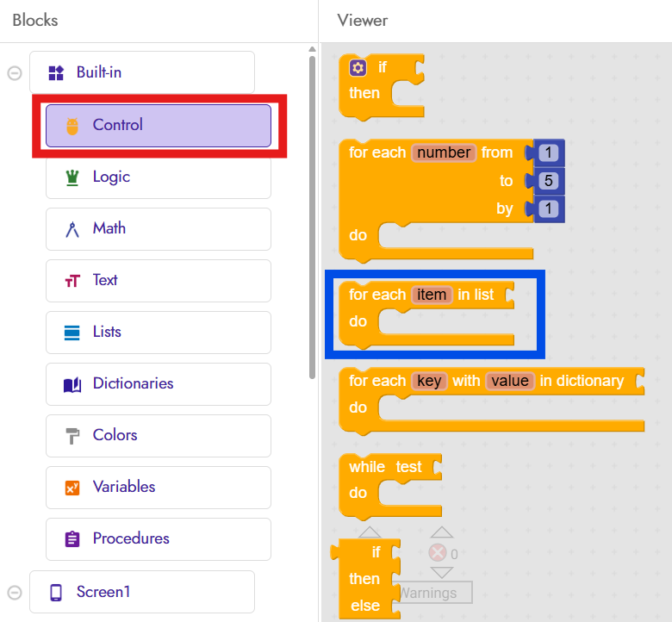Click the Procedures clipboard icon
This screenshot has width=672, height=622.
[x=72, y=539]
